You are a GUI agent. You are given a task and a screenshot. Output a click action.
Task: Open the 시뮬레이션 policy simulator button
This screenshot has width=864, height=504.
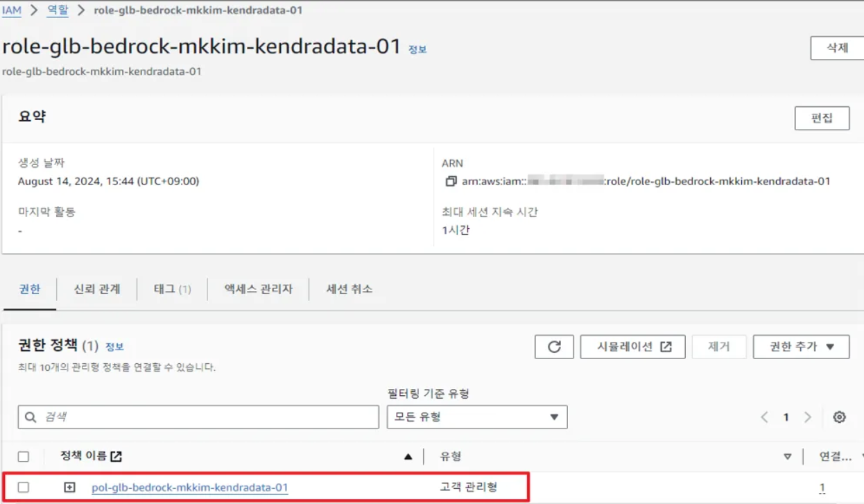coord(632,347)
